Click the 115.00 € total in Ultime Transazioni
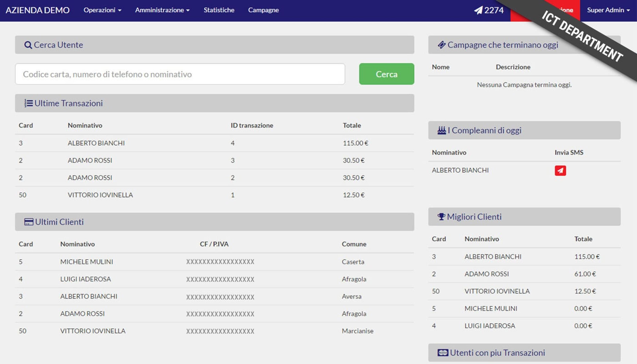This screenshot has width=637, height=364. (x=355, y=143)
